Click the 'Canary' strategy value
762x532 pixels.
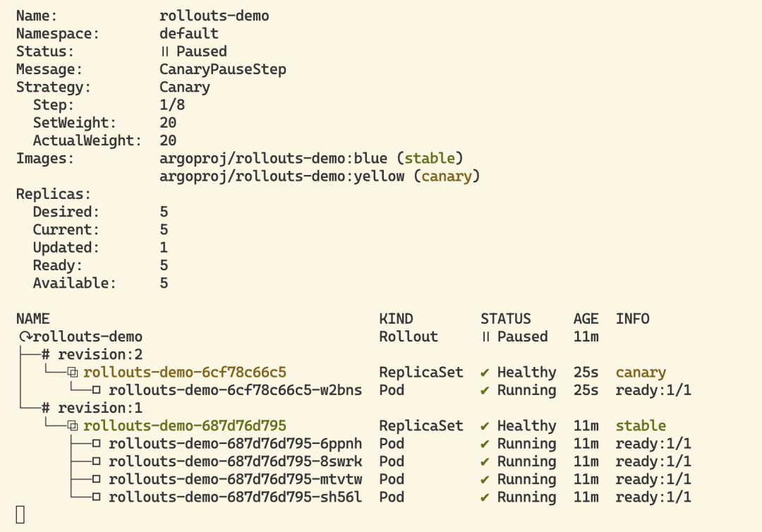click(185, 87)
